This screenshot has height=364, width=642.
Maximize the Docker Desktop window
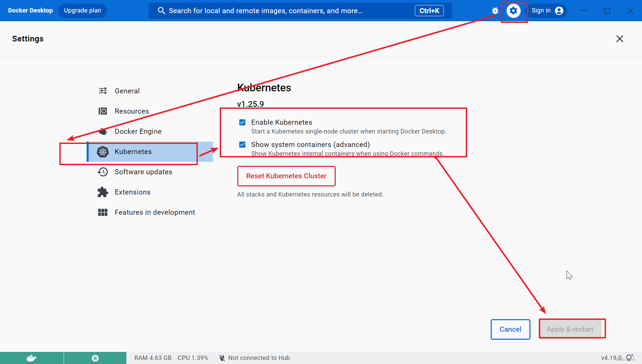coord(607,11)
